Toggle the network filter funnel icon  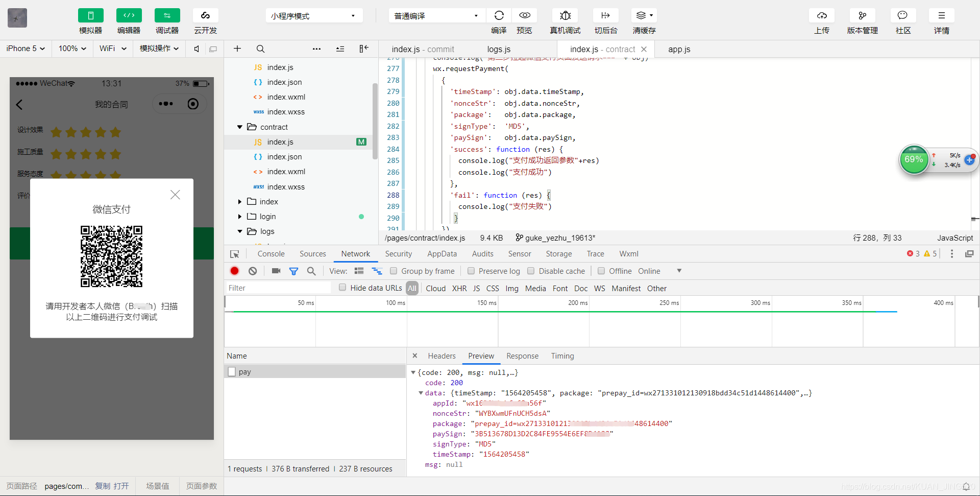point(293,271)
